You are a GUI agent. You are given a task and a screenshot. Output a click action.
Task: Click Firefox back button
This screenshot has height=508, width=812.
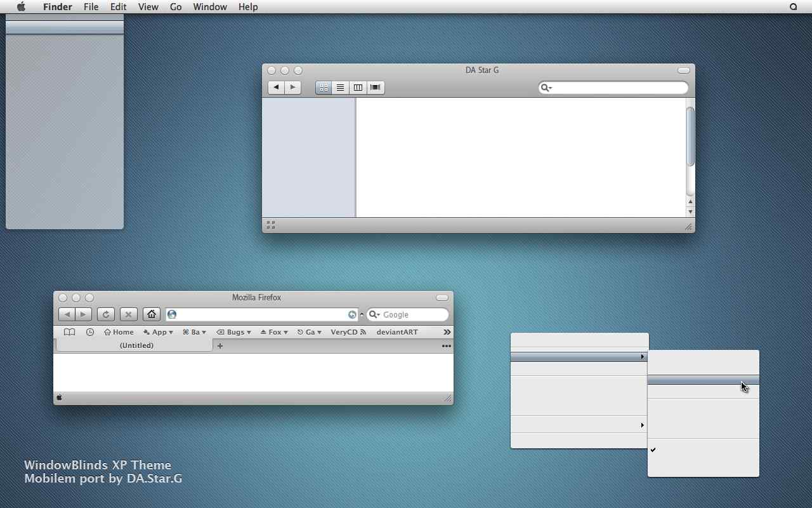[67, 314]
